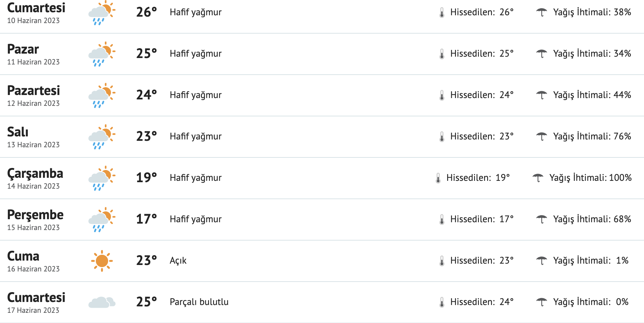The image size is (644, 323).
Task: Click the thermometer icon in the Cuma row
Action: [442, 261]
